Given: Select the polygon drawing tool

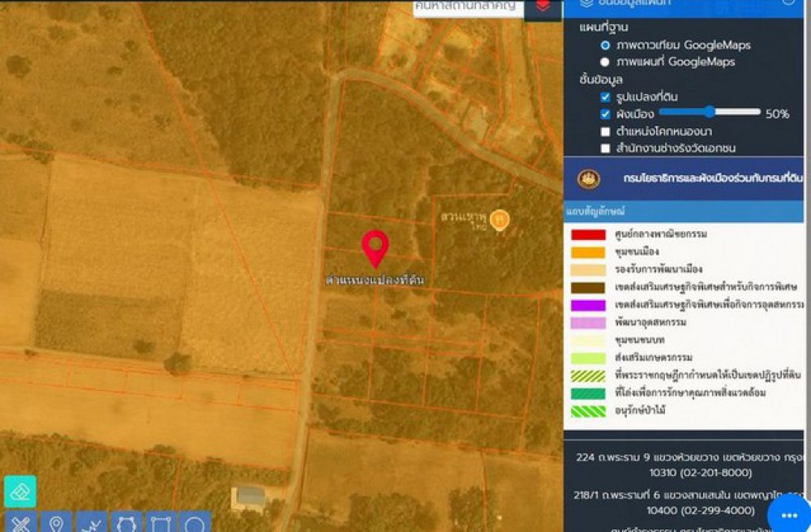Looking at the screenshot, I should [126, 523].
